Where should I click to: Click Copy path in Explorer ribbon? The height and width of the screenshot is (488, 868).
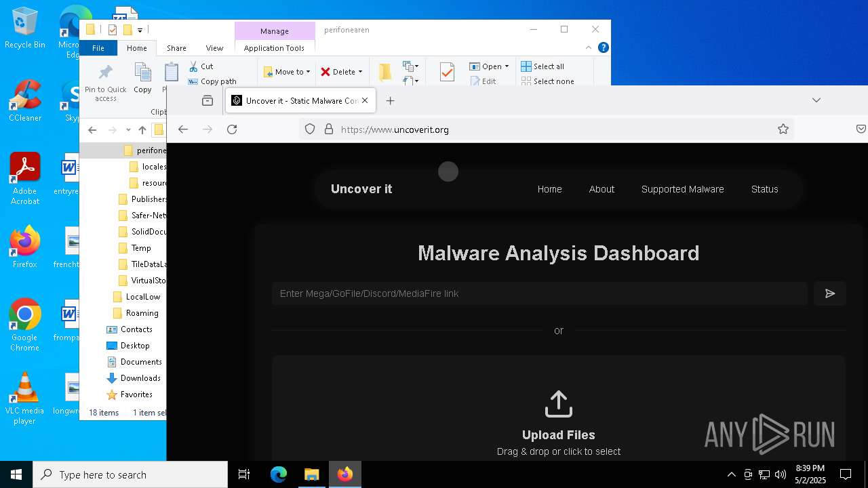point(212,81)
